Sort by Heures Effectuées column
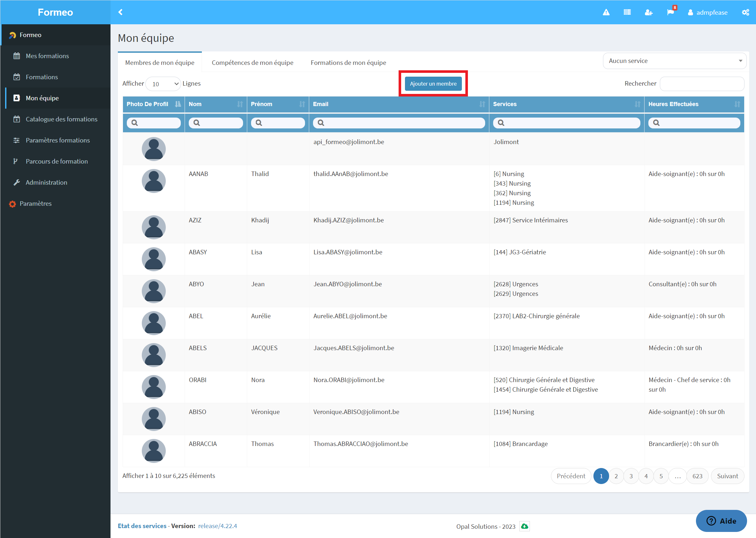The image size is (756, 538). click(694, 104)
